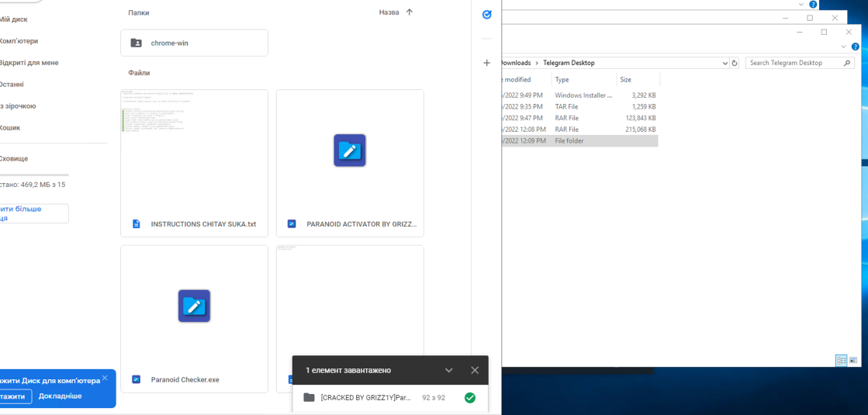The height and width of the screenshot is (415, 868).
Task: Select the Windows Installer row in Explorer
Action: tap(579, 95)
